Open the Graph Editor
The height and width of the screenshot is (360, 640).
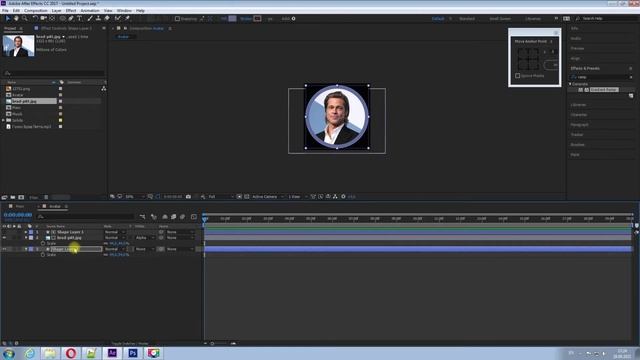194,217
